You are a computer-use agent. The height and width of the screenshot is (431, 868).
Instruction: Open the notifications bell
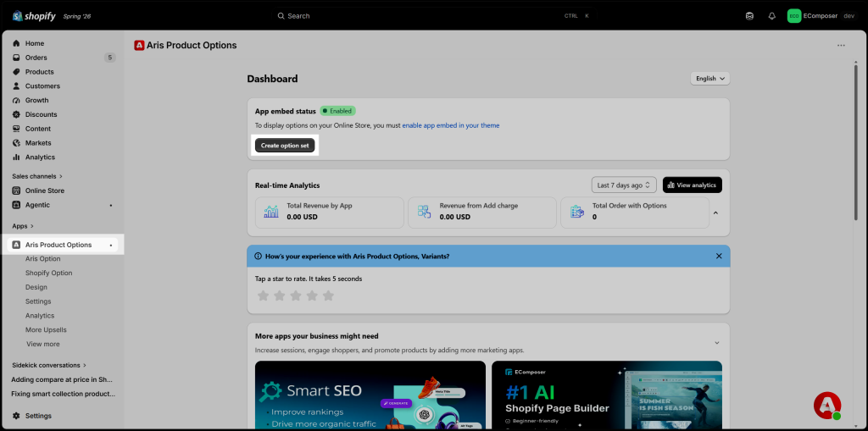point(771,16)
